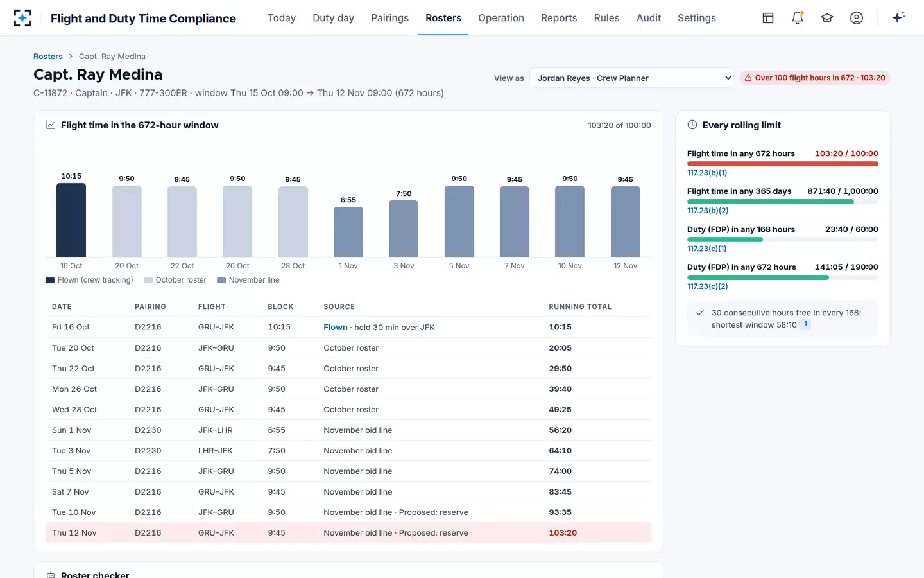Open the 117.23(c)(1) regulation link
The height and width of the screenshot is (578, 924).
tap(707, 249)
